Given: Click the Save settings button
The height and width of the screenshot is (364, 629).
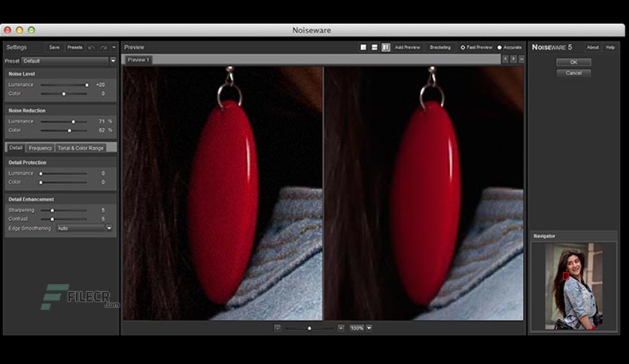Looking at the screenshot, I should pyautogui.click(x=54, y=47).
